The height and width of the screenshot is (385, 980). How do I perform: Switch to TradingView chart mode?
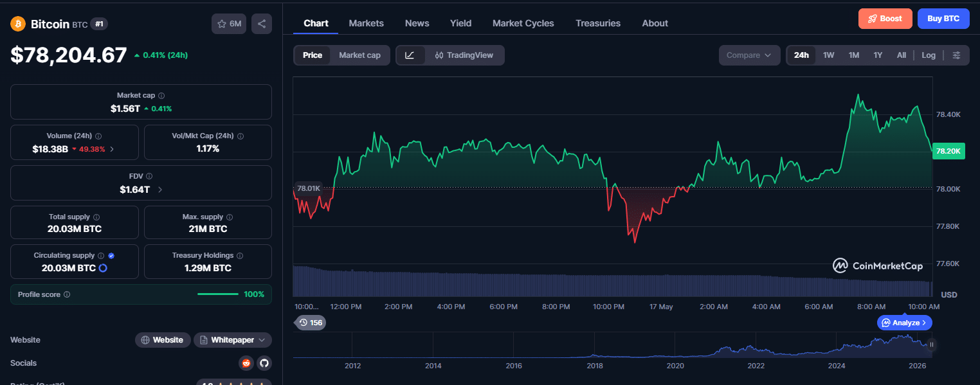(464, 55)
